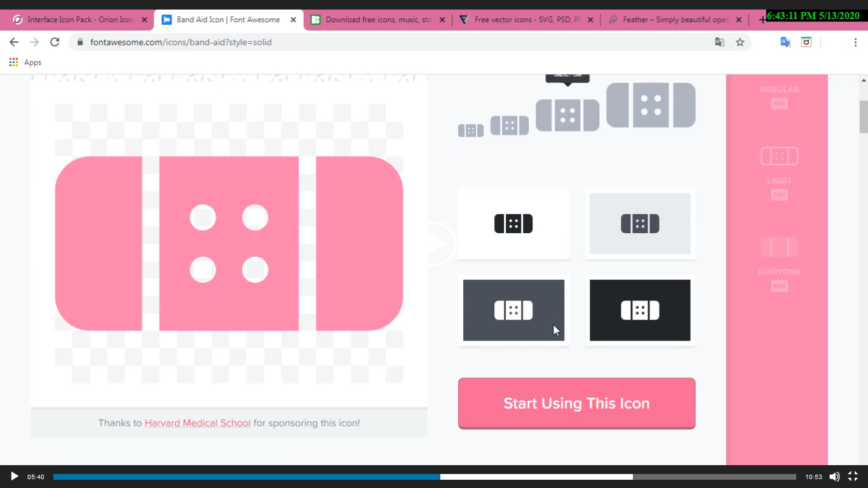Image resolution: width=868 pixels, height=488 pixels.
Task: Choose the dark gray background icon preview
Action: point(513,310)
